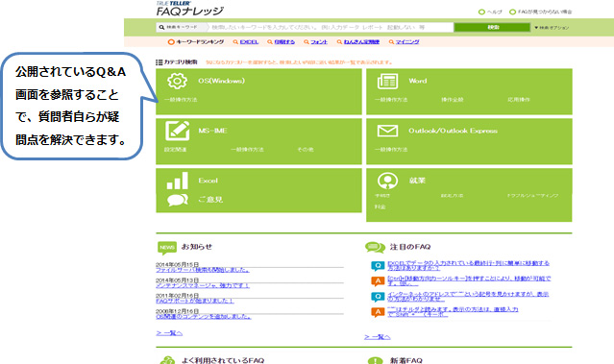Open the ご意見 speech bubbles icon
The image size is (614, 364).
pos(177,200)
